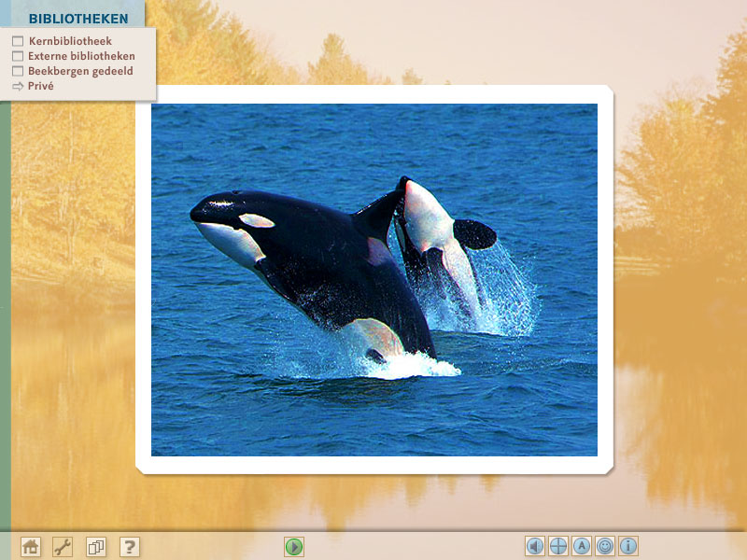Screen dimensions: 747x560
Task: Enable the Beekbergen gedeeld checkbox
Action: point(18,71)
